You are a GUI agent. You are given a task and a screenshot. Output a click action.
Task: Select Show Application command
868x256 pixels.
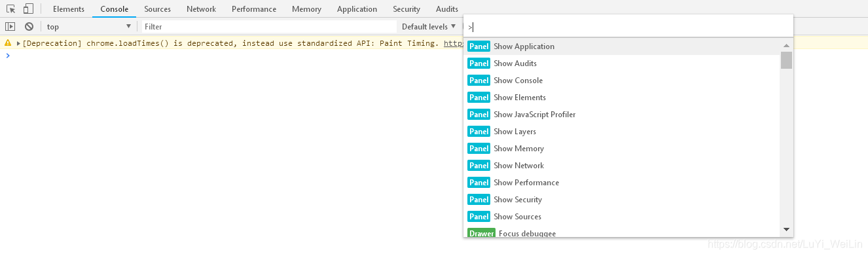coord(623,46)
